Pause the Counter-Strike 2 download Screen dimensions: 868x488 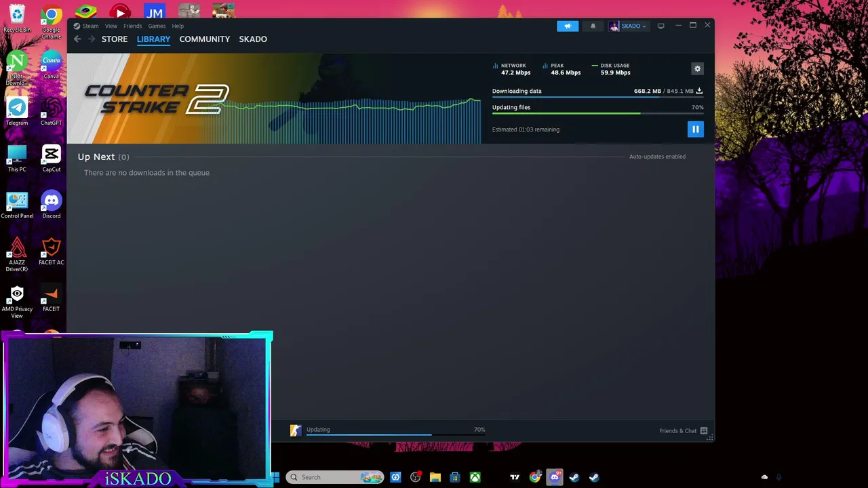(x=695, y=129)
